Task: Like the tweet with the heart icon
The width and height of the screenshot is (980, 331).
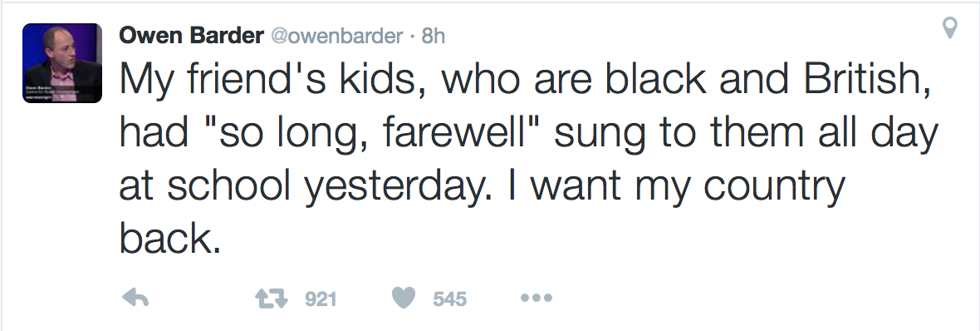Action: click(404, 298)
